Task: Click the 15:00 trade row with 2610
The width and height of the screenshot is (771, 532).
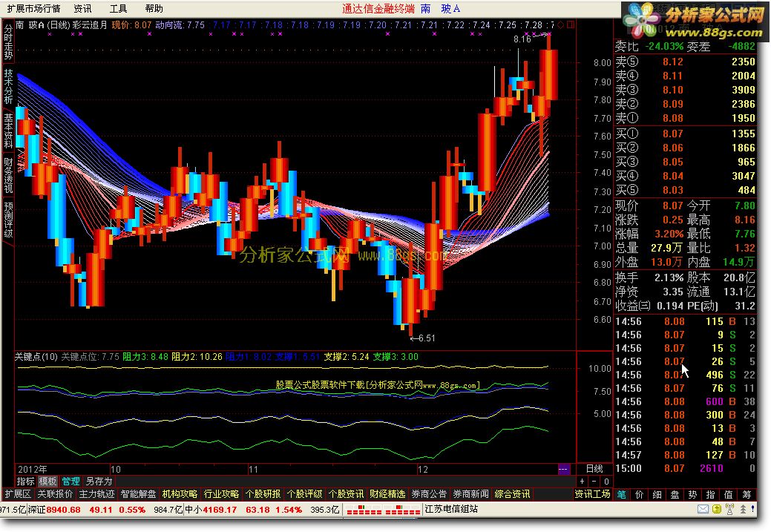Action: coord(685,469)
